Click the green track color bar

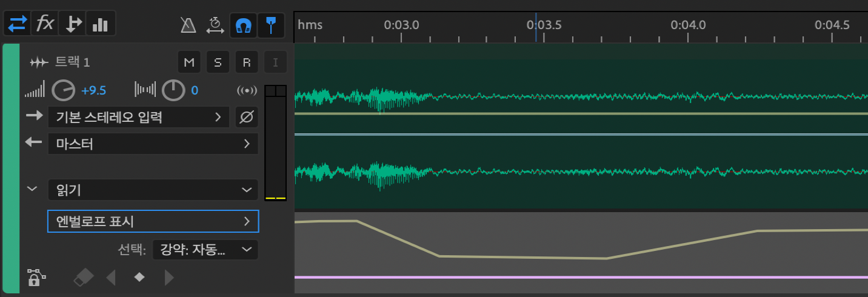click(11, 169)
